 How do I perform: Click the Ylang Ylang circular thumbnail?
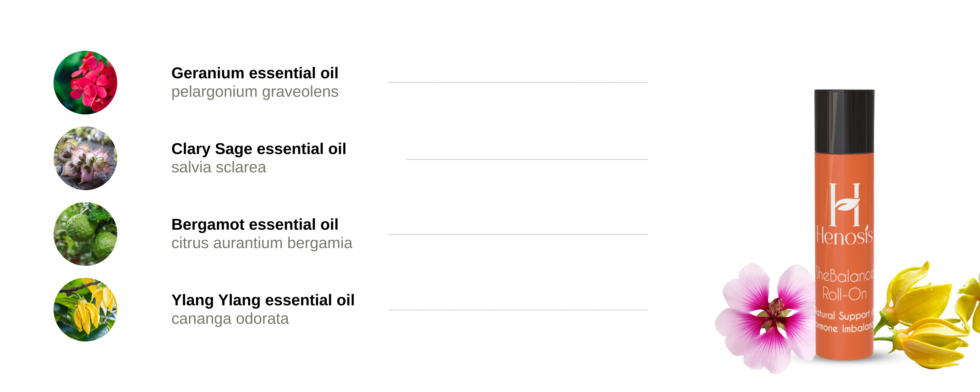[x=85, y=309]
